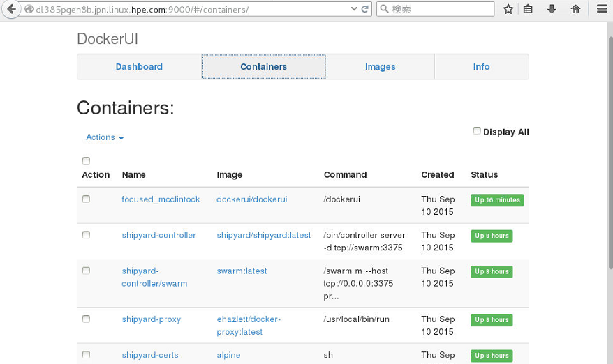
Task: Click the '/bin/controller server' command cell
Action: (364, 241)
